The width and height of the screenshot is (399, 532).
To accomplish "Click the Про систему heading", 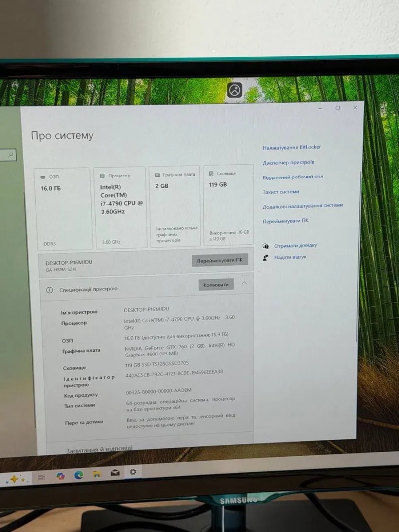I will 62,136.
